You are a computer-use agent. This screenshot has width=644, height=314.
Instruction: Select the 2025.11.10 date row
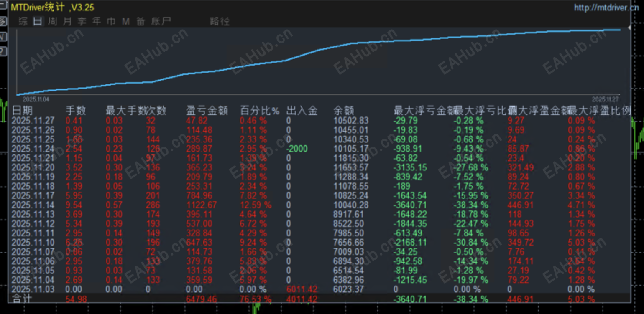tap(33, 242)
